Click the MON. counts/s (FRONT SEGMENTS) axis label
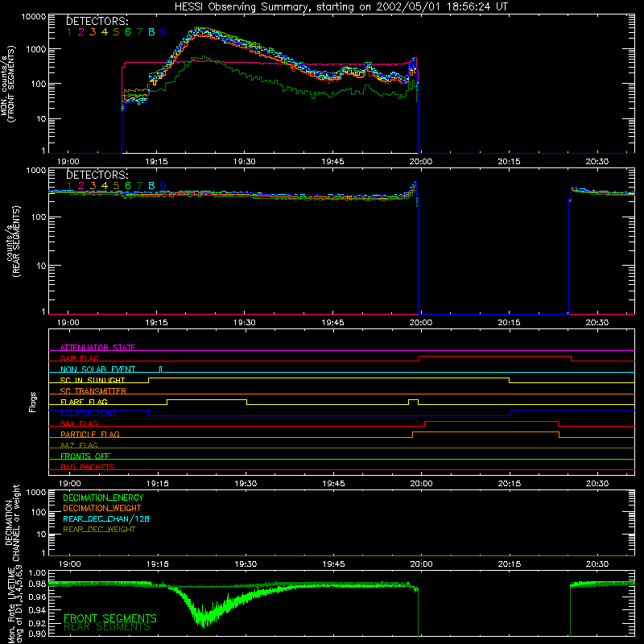This screenshot has width=644, height=644. (x=7, y=84)
